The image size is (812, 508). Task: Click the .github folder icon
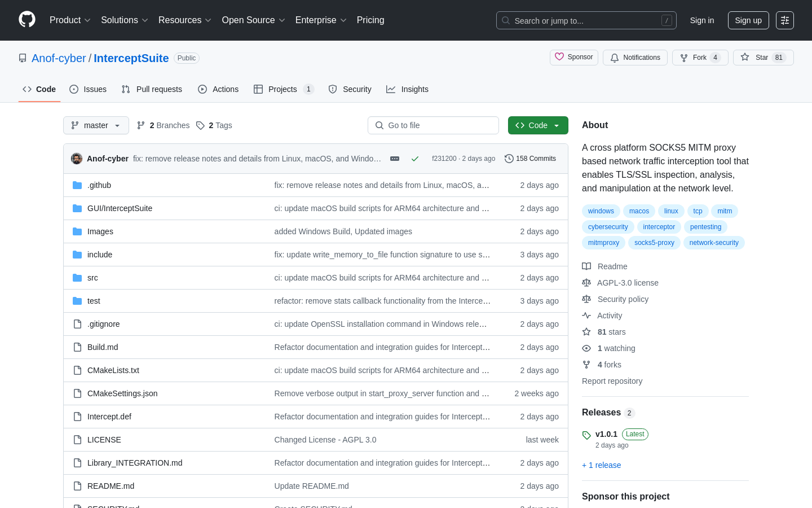[x=77, y=185]
